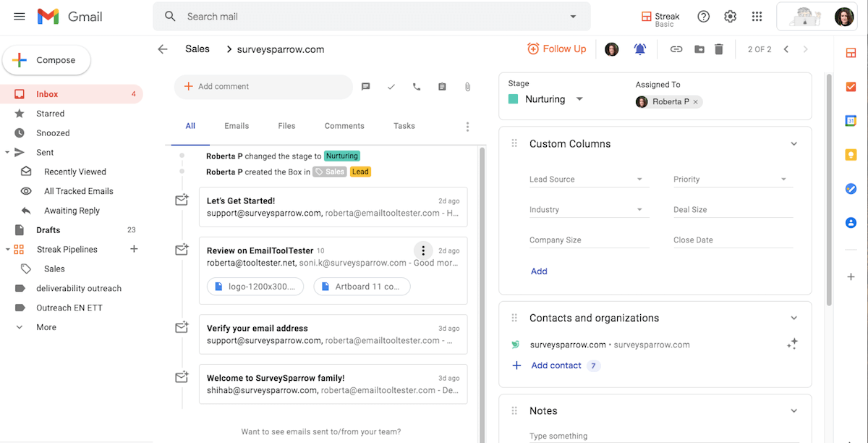Viewport: 868px width, 443px height.
Task: Click the plus icon to get add-ons
Action: tap(851, 277)
